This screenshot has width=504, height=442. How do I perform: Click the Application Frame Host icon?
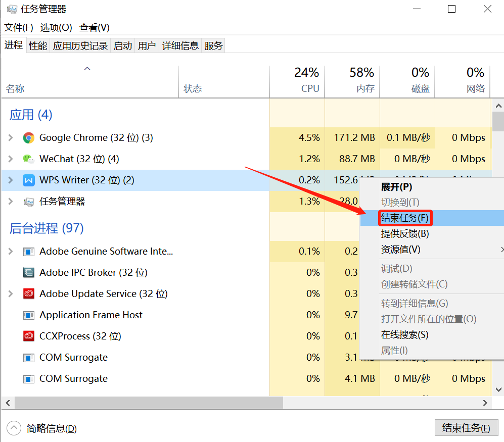(x=29, y=315)
